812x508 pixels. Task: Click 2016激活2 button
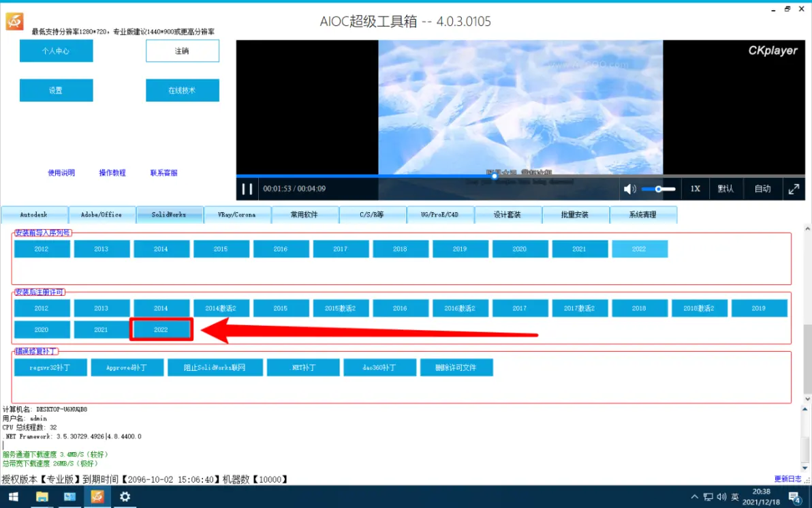tap(460, 308)
